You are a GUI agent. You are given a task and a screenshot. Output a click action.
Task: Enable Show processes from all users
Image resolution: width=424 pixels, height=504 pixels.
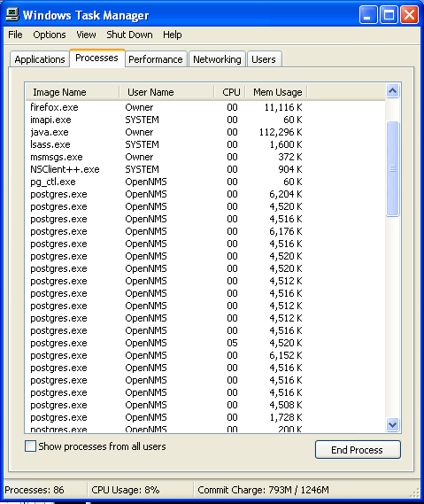(x=30, y=446)
